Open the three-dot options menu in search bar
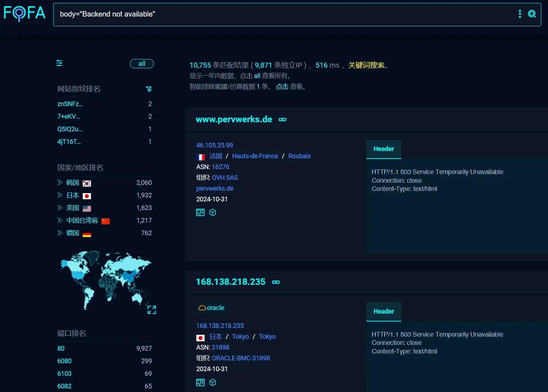 (x=520, y=14)
